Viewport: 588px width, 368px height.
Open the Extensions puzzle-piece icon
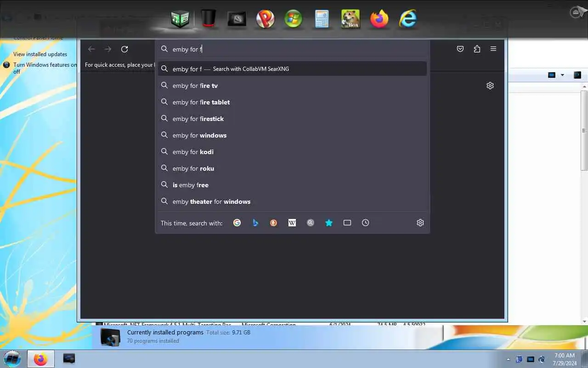(477, 49)
